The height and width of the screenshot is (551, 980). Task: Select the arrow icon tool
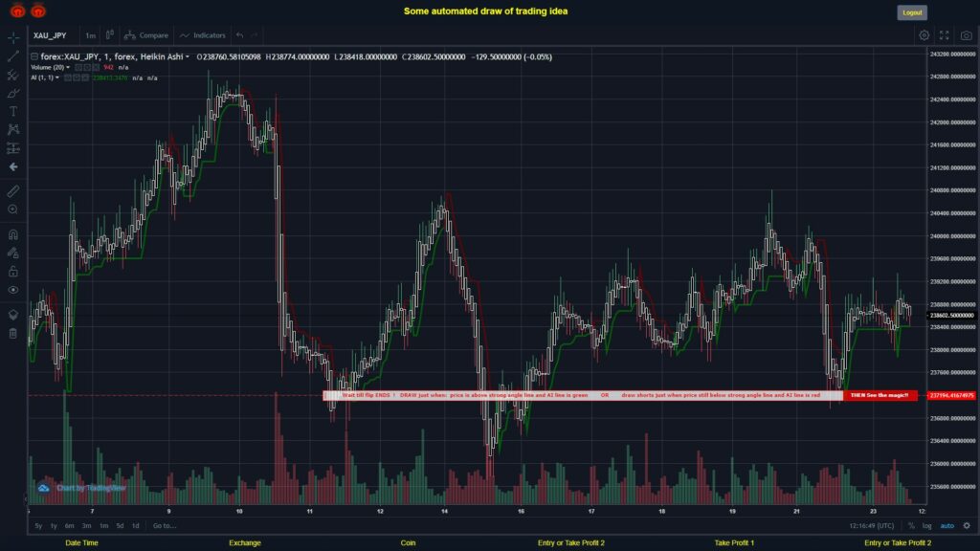point(13,166)
